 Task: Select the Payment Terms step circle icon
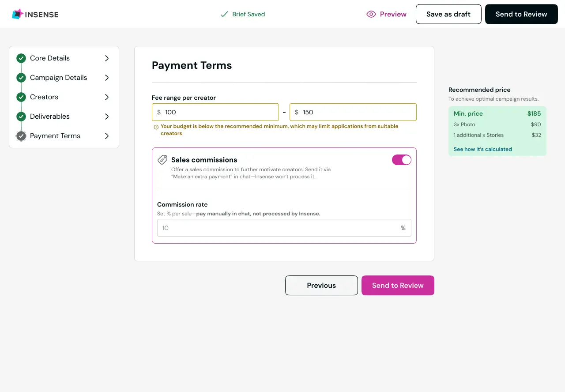tap(21, 136)
